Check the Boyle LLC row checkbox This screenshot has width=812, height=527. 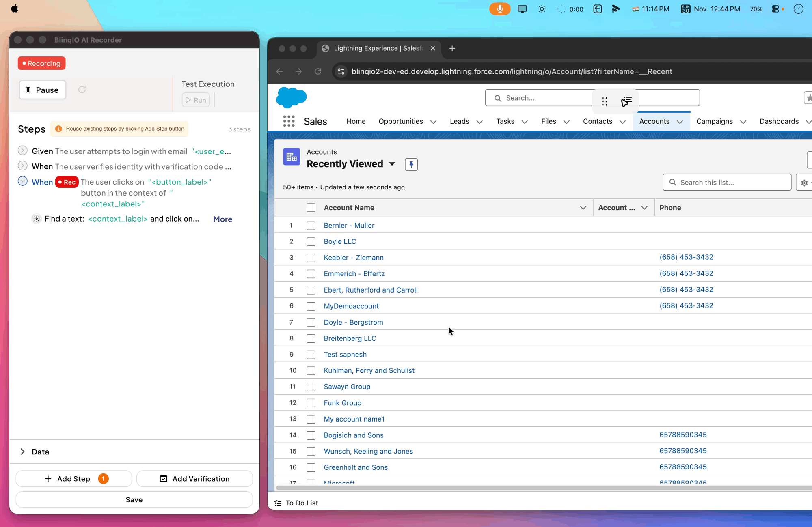(311, 242)
